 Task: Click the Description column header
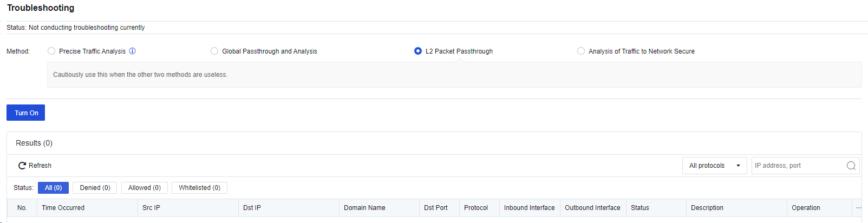[x=707, y=208]
